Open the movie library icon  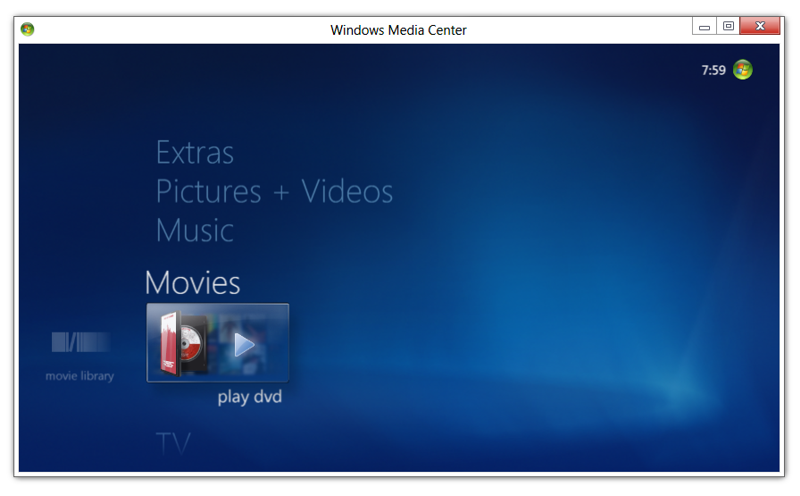tap(80, 342)
